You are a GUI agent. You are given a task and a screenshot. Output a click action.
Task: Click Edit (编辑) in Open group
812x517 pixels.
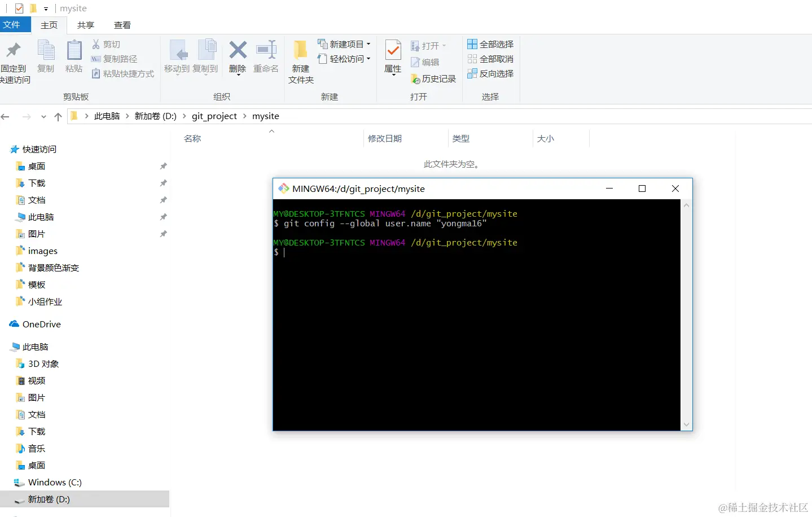point(425,62)
